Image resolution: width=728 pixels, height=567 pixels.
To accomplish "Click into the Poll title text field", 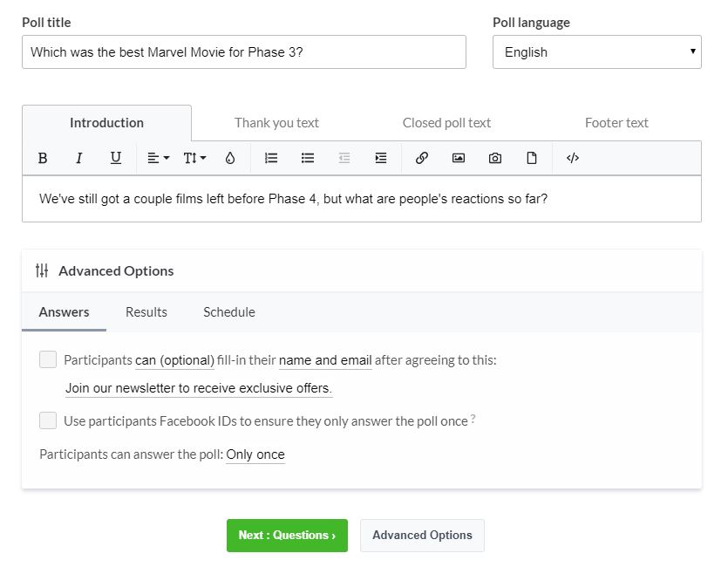I will tap(243, 52).
